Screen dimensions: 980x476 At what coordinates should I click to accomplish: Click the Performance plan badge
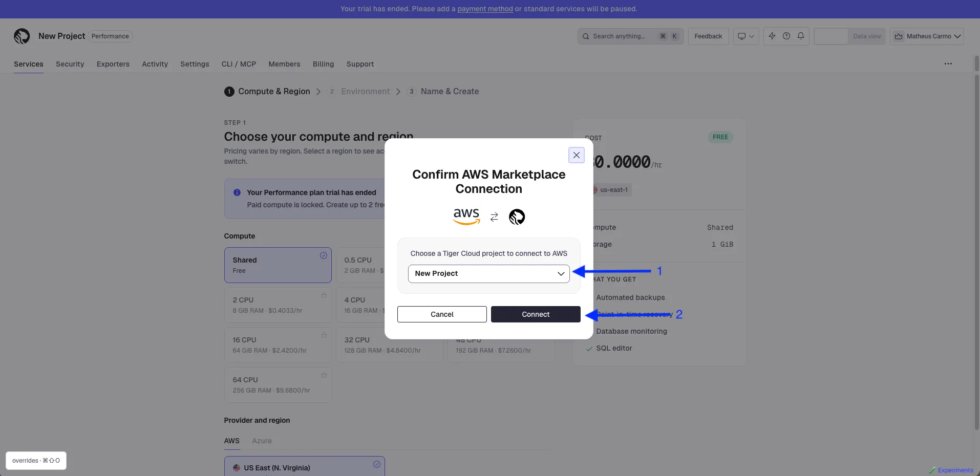coord(110,36)
